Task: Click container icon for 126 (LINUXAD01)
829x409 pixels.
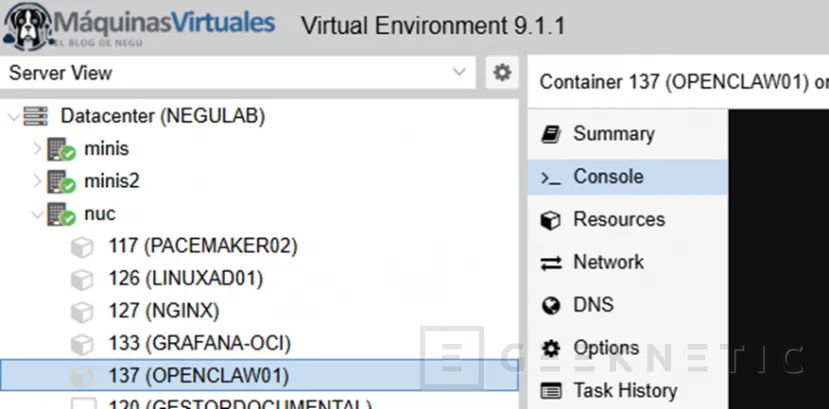Action: (82, 280)
